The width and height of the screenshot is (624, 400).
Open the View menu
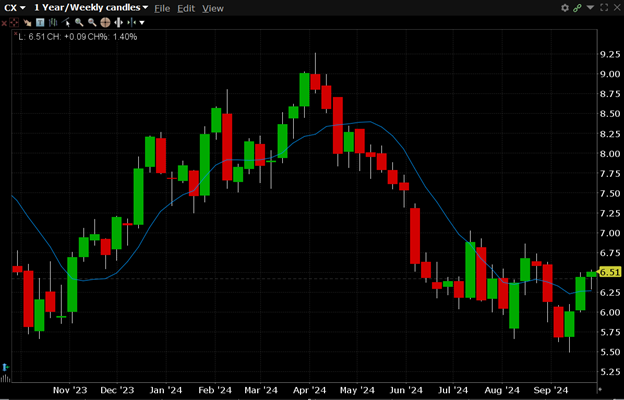tap(213, 8)
